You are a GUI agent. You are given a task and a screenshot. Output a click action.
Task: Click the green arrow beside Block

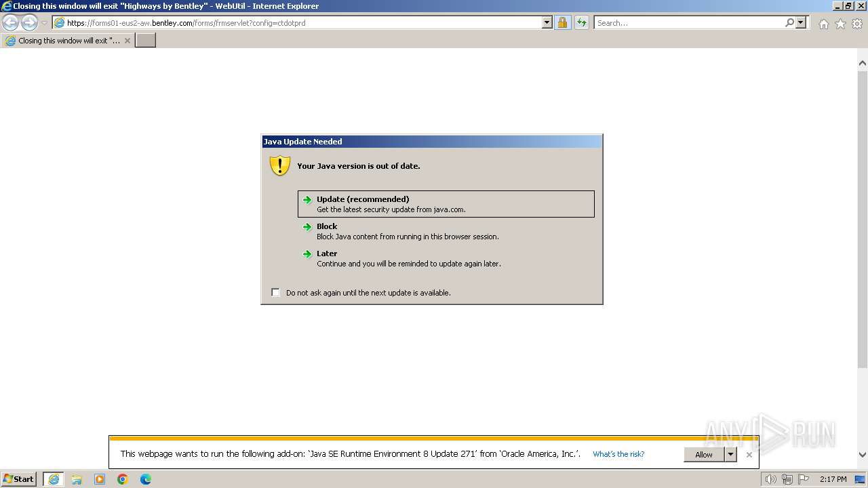click(x=307, y=227)
